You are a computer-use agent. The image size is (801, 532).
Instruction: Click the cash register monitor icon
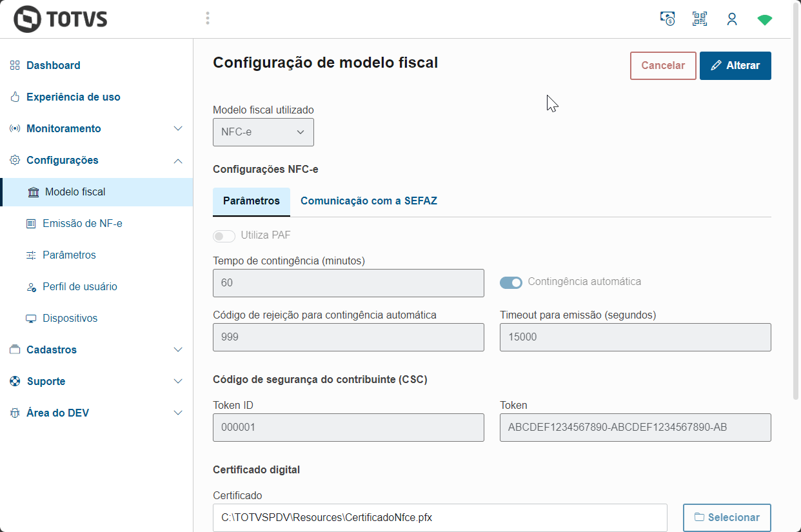[x=667, y=19]
